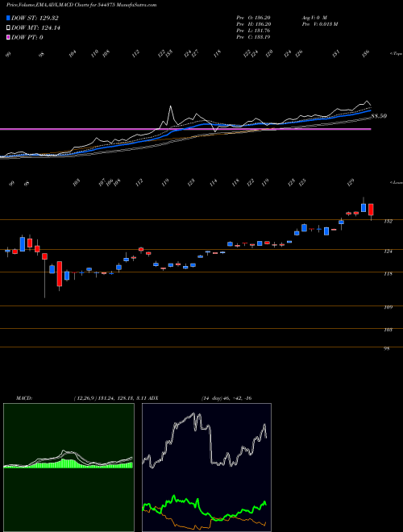This screenshot has height=532, width=403.
Task: Click the 'Pre H: 136.20' value
Action: (x=253, y=24)
